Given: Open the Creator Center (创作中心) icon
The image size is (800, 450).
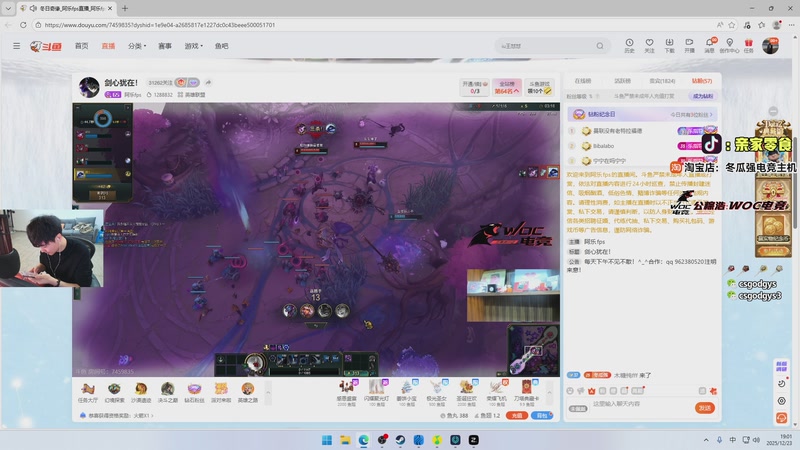Looking at the screenshot, I should click(x=729, y=43).
